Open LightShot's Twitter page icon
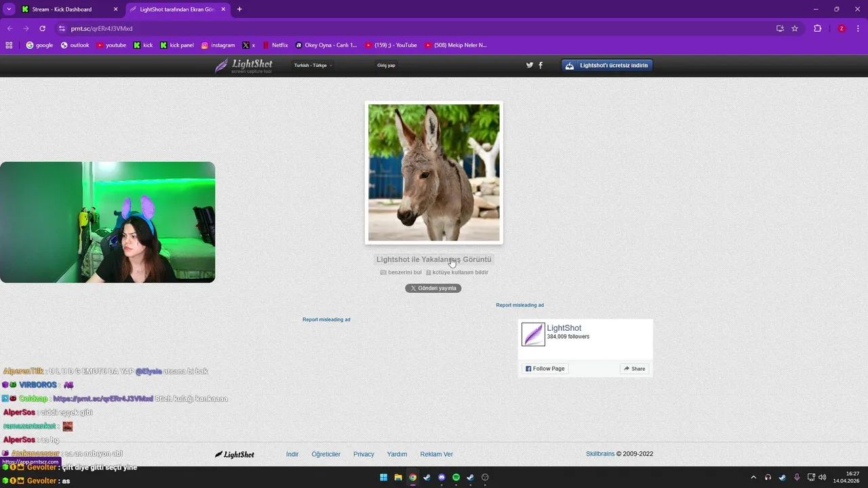The image size is (868, 488). (x=530, y=66)
